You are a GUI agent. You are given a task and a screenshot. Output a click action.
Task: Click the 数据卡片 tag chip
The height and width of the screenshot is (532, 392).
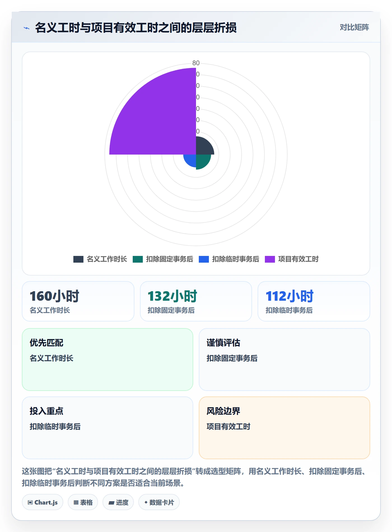(x=159, y=502)
